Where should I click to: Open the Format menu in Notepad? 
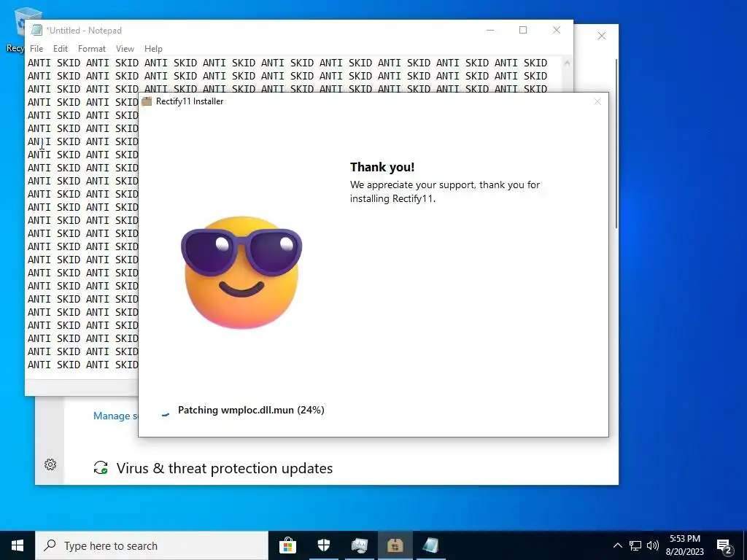click(x=91, y=49)
